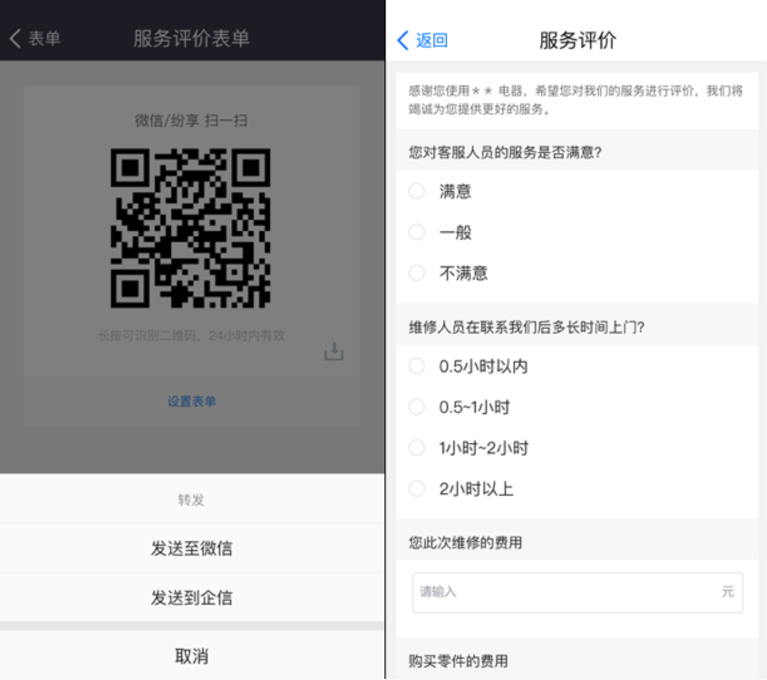
Task: Tap the 您此次维修的费用 label
Action: coord(465,543)
